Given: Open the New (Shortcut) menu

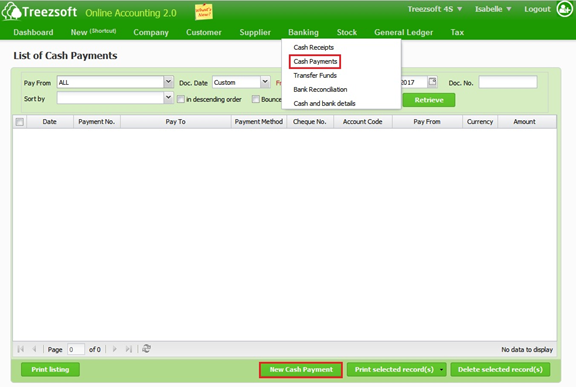Looking at the screenshot, I should tap(93, 32).
